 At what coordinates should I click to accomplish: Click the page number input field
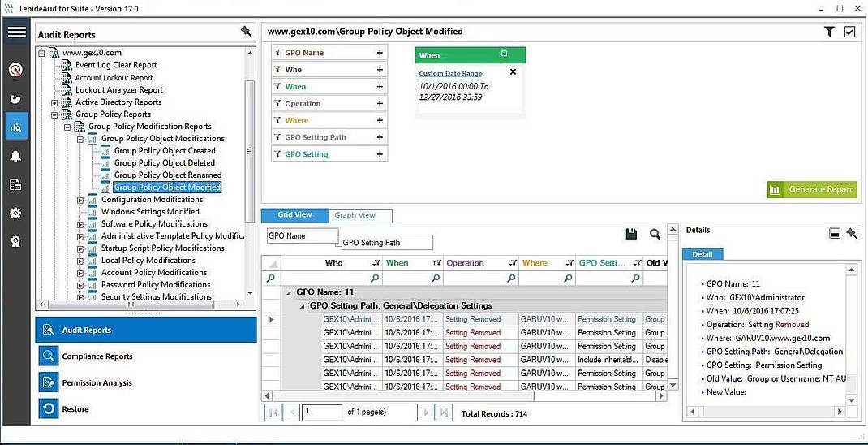click(322, 412)
